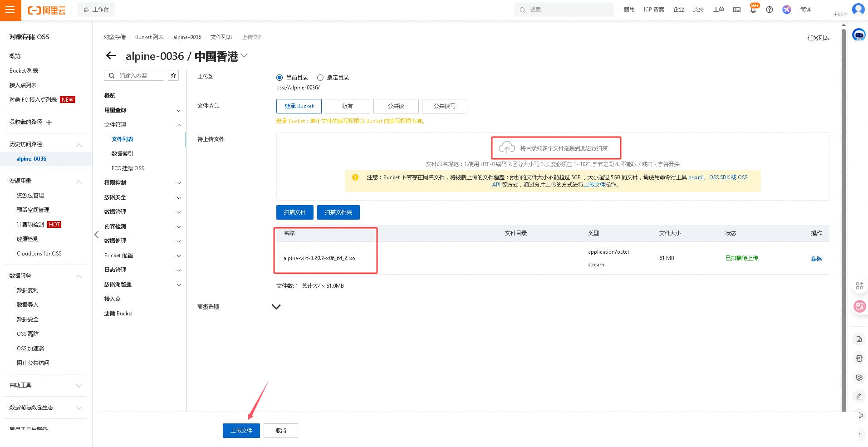Open the region dropdown next to 中国香港
This screenshot has width=868, height=447.
pos(245,56)
